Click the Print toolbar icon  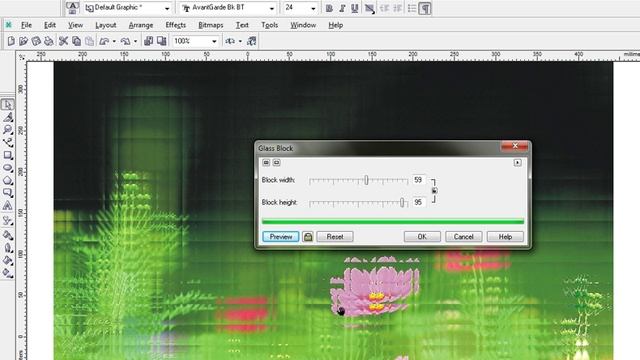pos(49,41)
